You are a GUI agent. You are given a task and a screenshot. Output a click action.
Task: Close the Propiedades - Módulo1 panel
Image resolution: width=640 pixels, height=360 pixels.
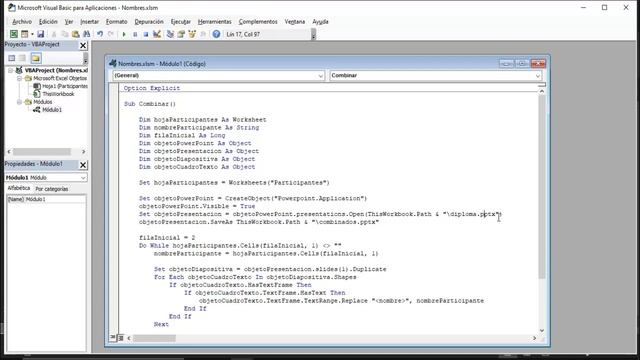click(x=83, y=165)
